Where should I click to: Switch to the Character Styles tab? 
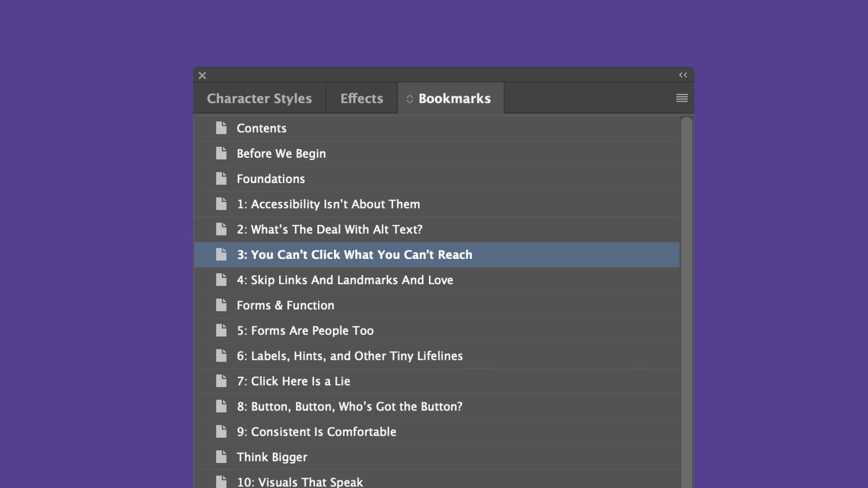point(259,98)
